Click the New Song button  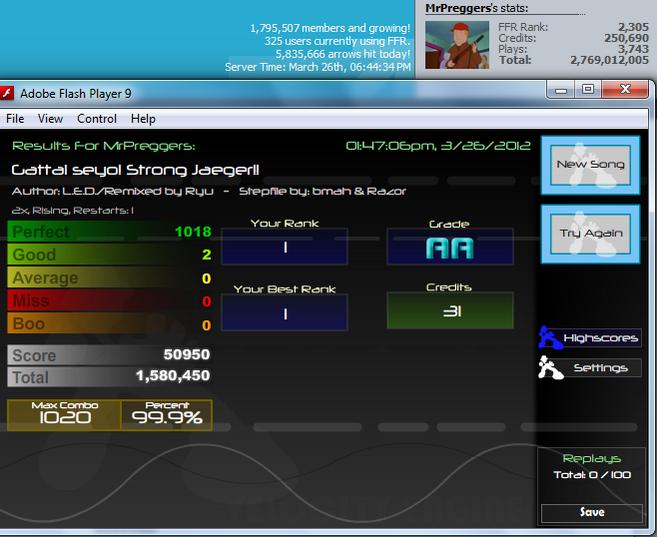pos(590,165)
